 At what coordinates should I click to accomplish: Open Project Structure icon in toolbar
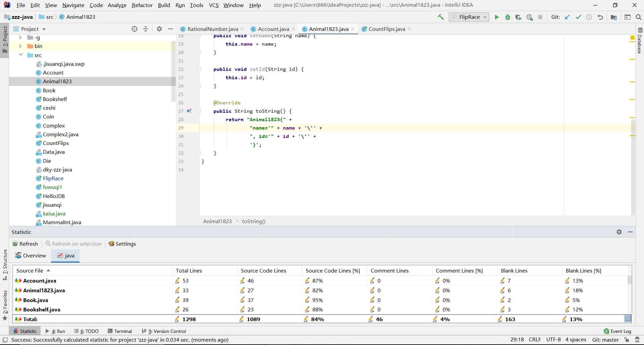(x=614, y=17)
